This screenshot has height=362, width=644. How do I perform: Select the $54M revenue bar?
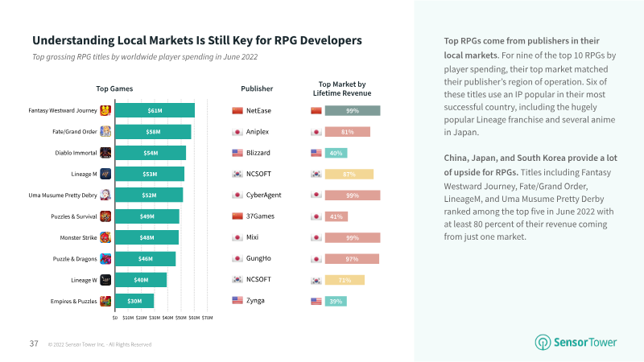(x=151, y=153)
